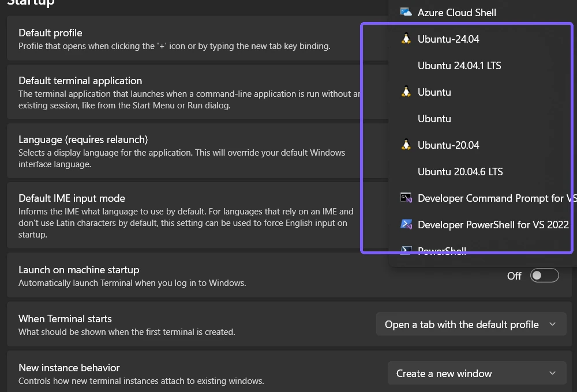The image size is (577, 392).
Task: Select the Azure Cloud Shell profile
Action: (482, 13)
